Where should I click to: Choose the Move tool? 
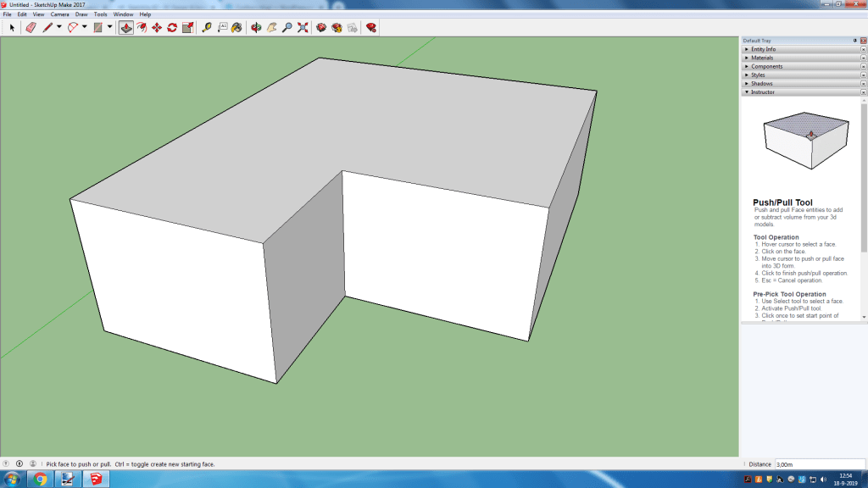[157, 27]
